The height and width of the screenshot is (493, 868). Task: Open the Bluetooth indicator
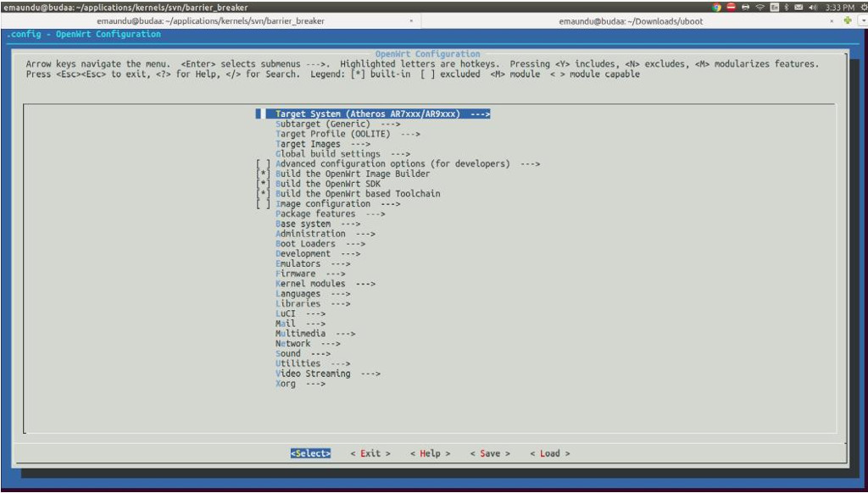787,7
